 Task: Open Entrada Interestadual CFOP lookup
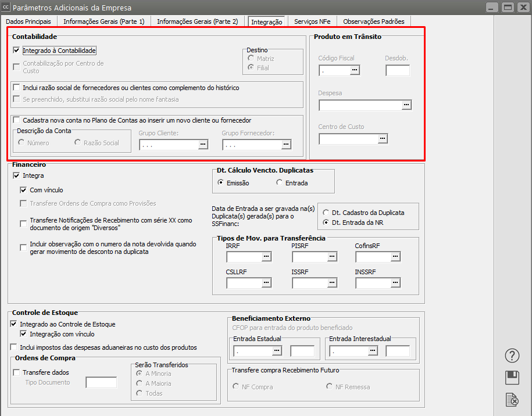[372, 351]
